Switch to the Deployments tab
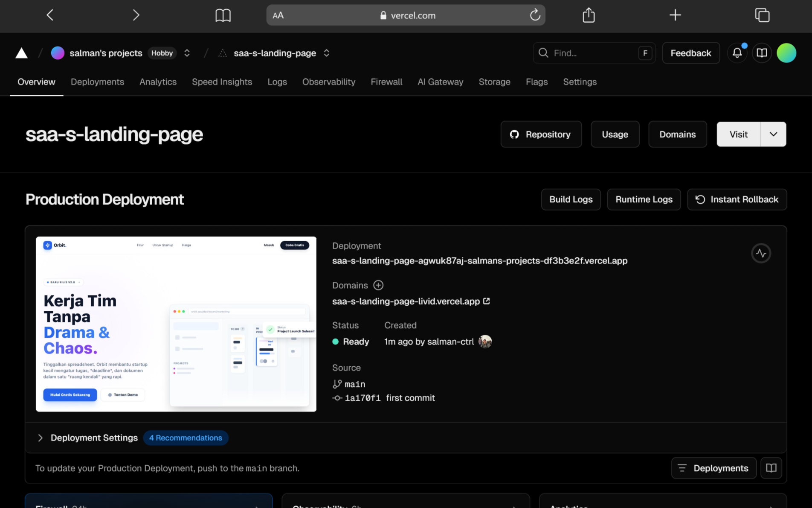Screen dimensions: 812x508 [97, 82]
